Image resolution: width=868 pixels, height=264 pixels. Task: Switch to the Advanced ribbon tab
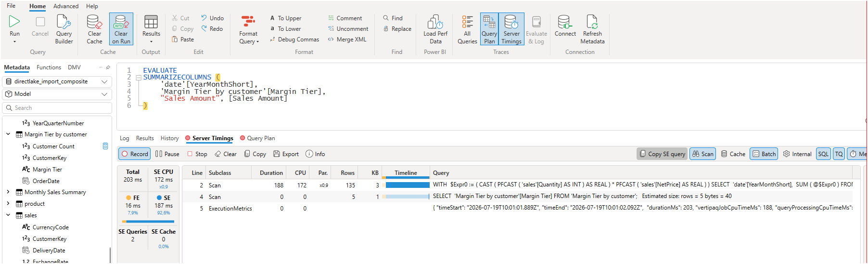pos(66,6)
